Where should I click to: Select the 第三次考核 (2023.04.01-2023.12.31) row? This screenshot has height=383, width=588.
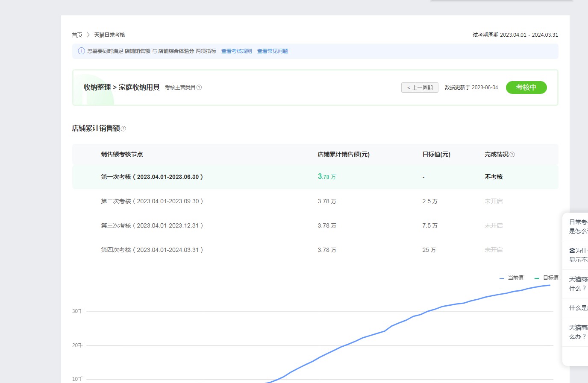(315, 225)
